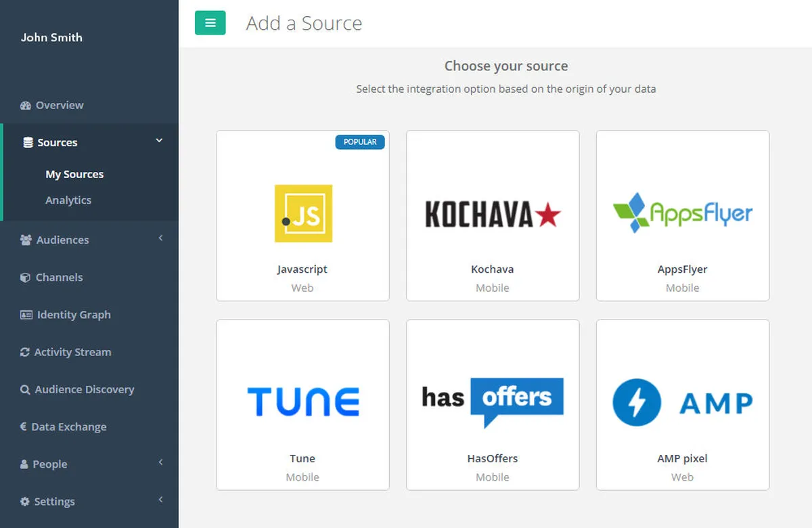This screenshot has height=528, width=812.
Task: Open the Overview page
Action: click(x=60, y=106)
